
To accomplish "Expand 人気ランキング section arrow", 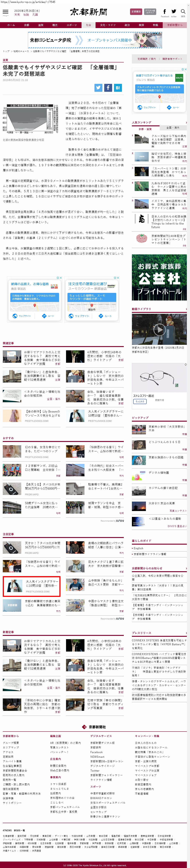I will (186, 123).
